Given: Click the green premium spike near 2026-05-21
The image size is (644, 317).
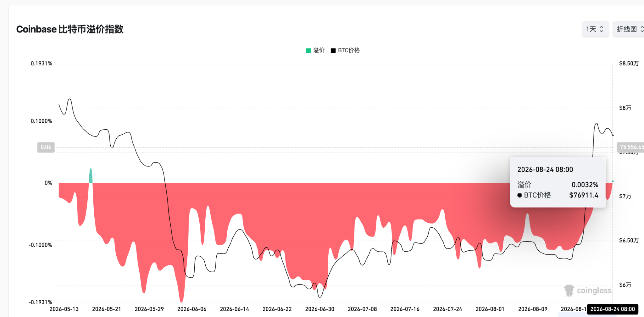Looking at the screenshot, I should (x=91, y=176).
